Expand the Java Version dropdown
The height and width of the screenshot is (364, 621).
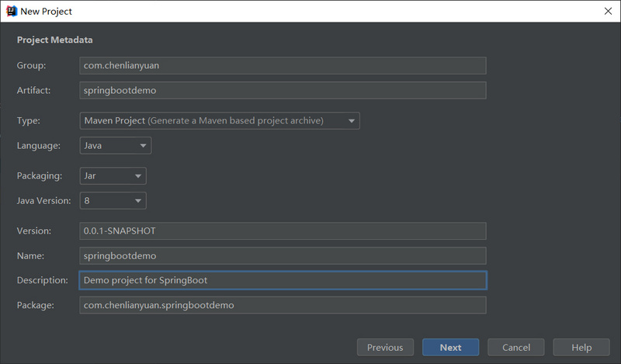[x=113, y=201]
